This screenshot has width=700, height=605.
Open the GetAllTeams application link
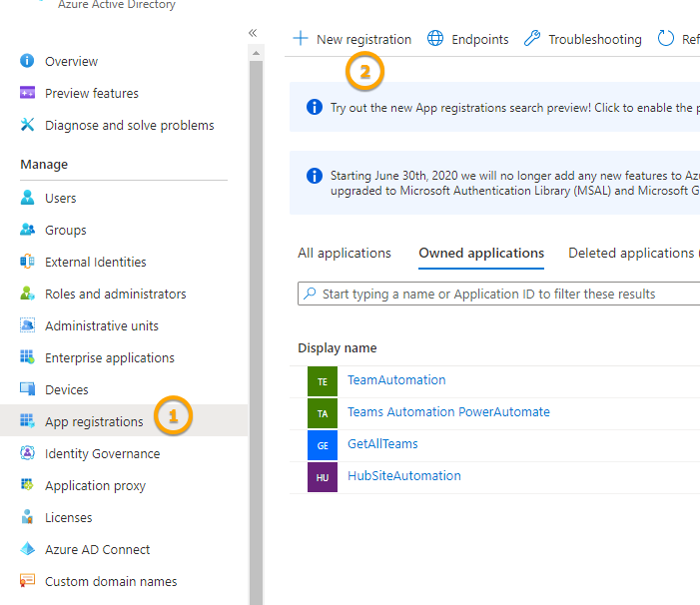[x=382, y=444]
